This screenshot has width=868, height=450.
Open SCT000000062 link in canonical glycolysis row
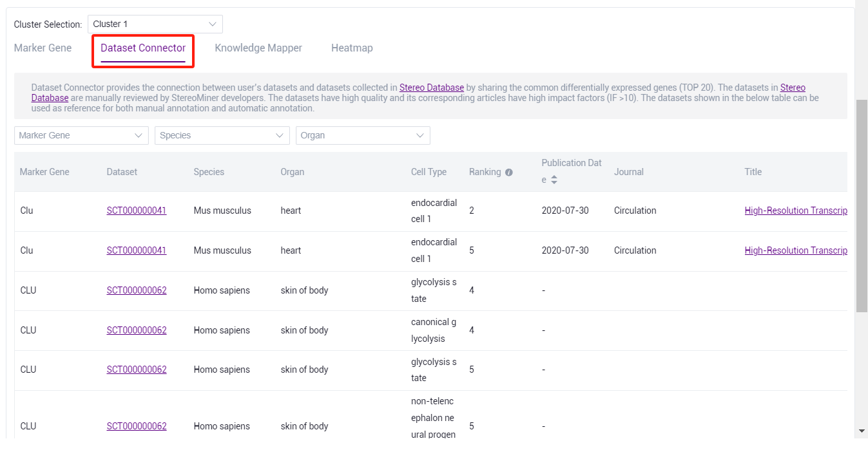[x=137, y=330]
